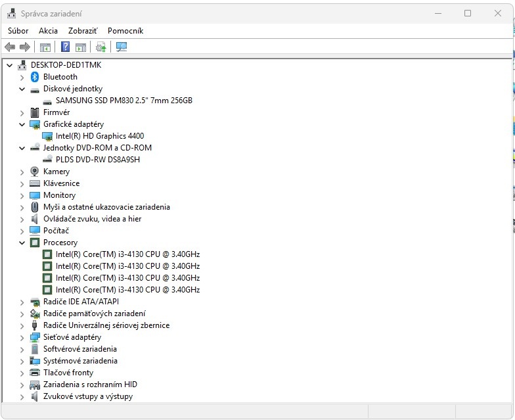Image resolution: width=515 pixels, height=420 pixels.
Task: Open the Pomocník menu
Action: 125,31
